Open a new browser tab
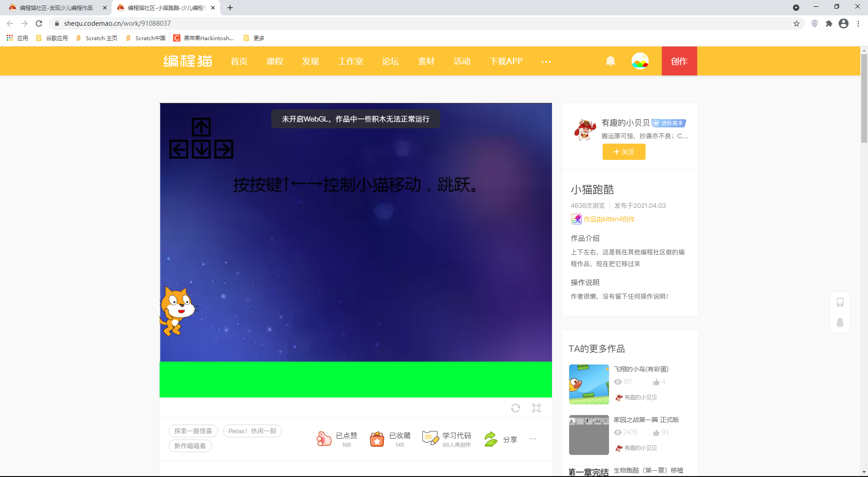Image resolution: width=868 pixels, height=477 pixels. point(230,8)
